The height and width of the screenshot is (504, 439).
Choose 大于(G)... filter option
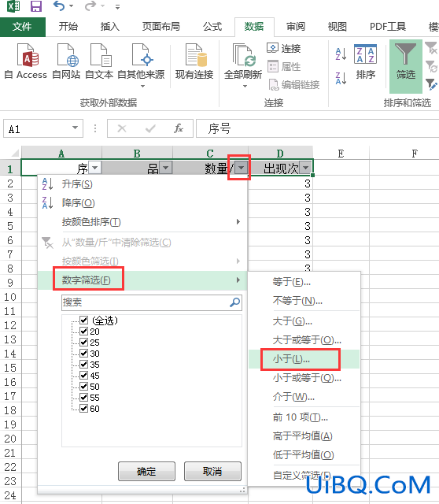click(304, 321)
